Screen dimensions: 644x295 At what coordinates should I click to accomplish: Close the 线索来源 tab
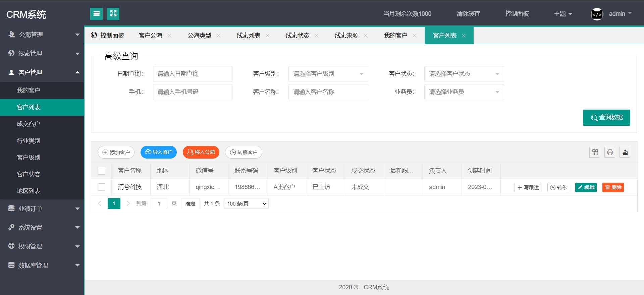[x=365, y=36]
